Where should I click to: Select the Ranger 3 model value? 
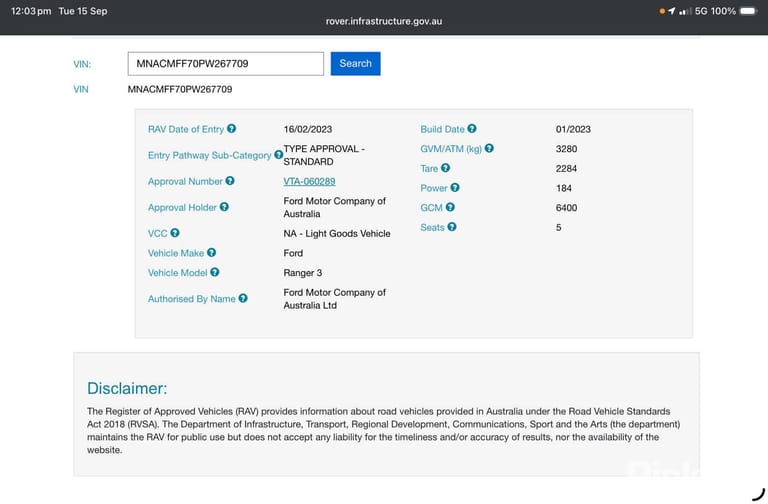(x=303, y=273)
